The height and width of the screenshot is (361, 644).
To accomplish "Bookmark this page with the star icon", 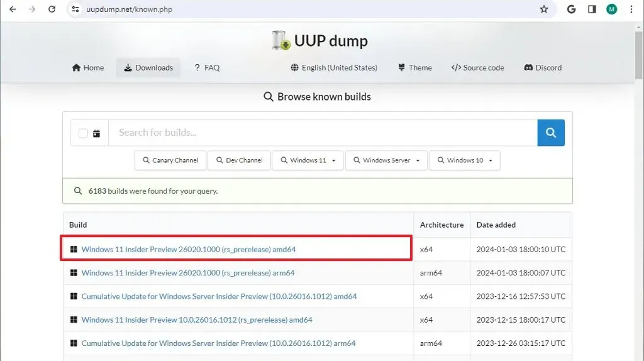I will pyautogui.click(x=544, y=9).
